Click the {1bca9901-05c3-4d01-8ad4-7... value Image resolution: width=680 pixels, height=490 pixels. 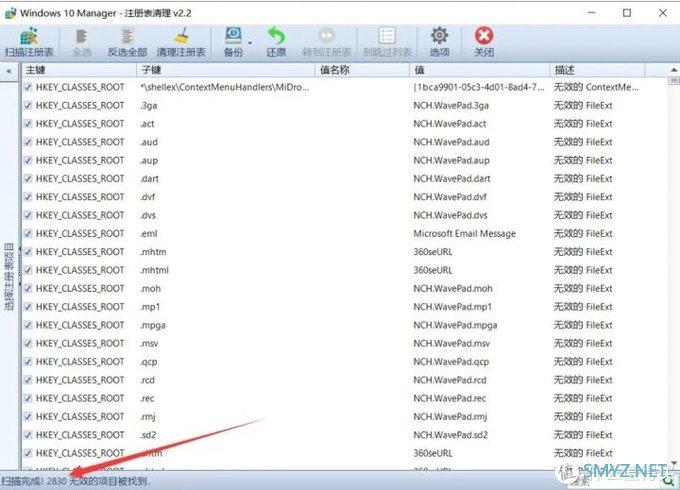coord(479,87)
